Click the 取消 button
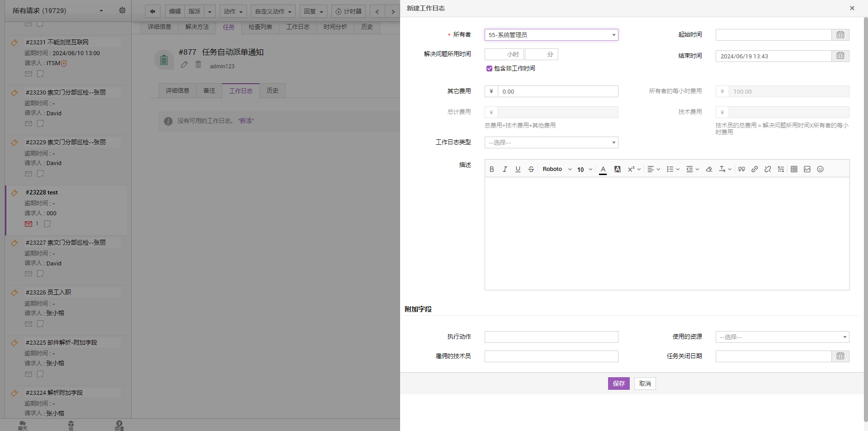This screenshot has height=431, width=868. click(x=645, y=384)
